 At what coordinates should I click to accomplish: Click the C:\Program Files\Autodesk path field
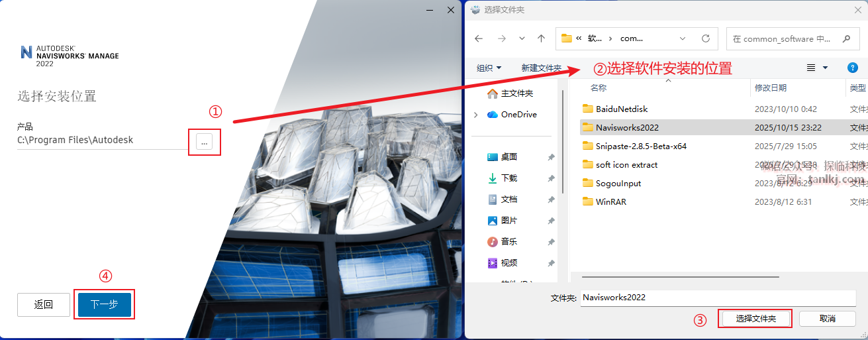pos(103,141)
